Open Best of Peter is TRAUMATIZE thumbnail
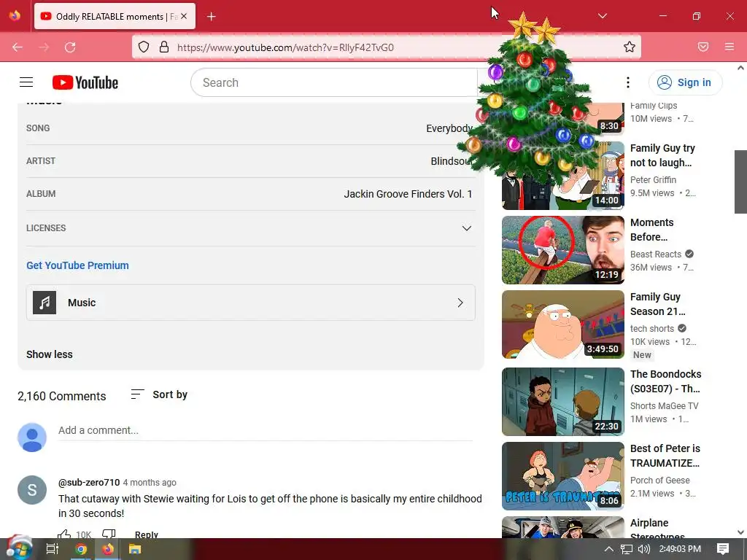 (x=562, y=476)
